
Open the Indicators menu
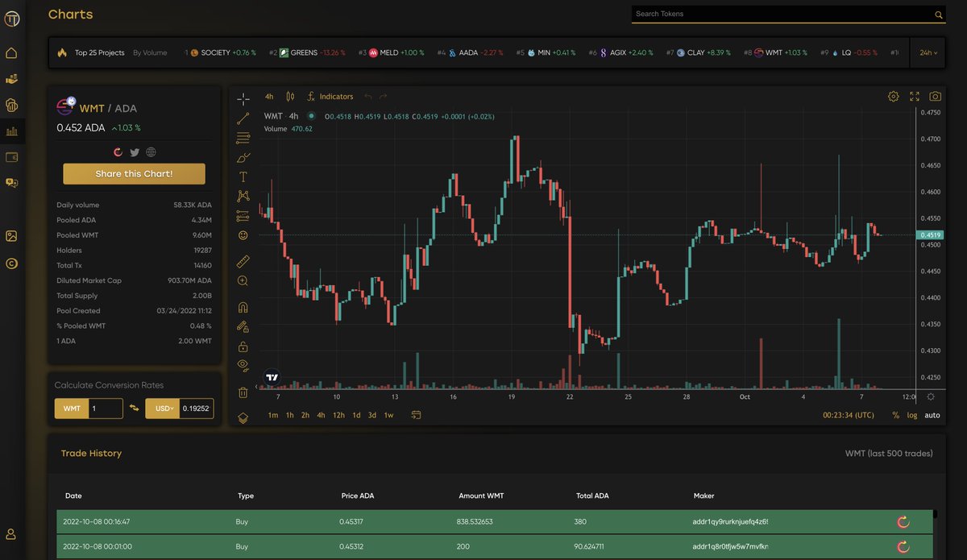(330, 97)
